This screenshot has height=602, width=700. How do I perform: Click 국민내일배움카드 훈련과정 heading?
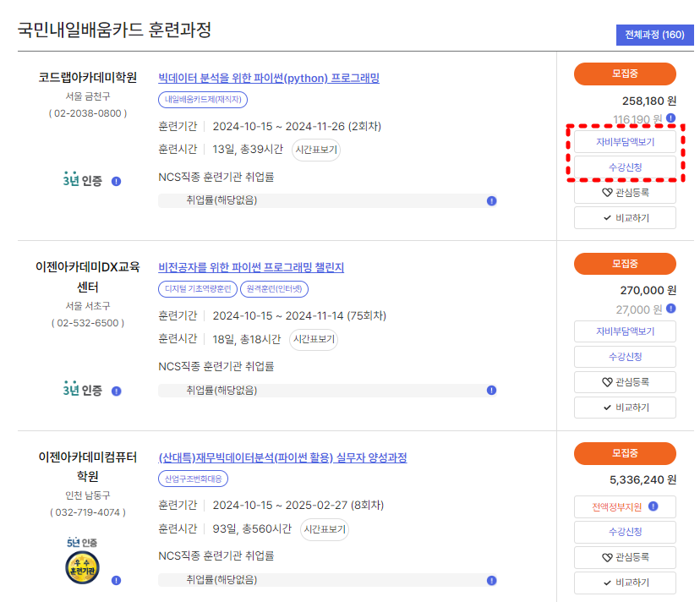click(114, 30)
